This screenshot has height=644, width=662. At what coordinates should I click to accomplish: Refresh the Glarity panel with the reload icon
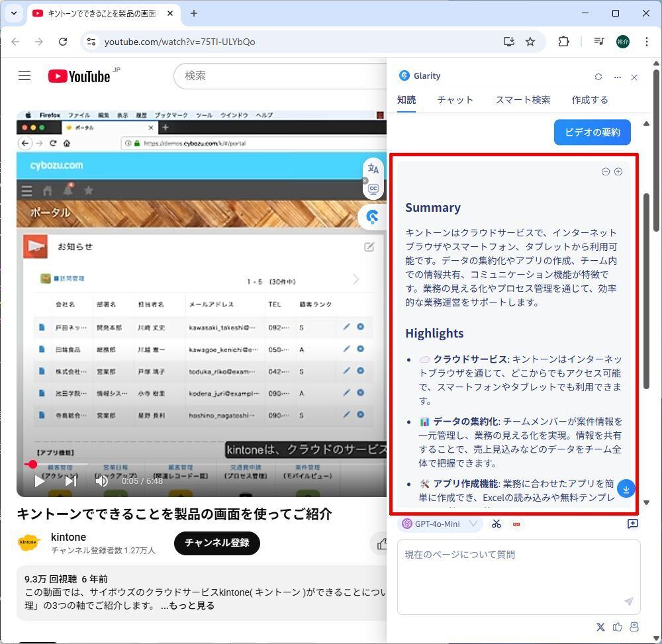pyautogui.click(x=598, y=77)
